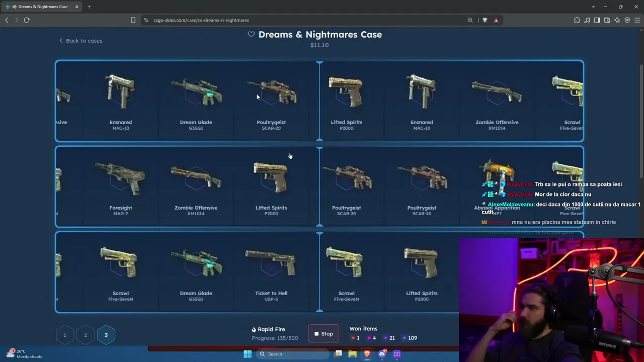Click the Back to cases link

(80, 41)
